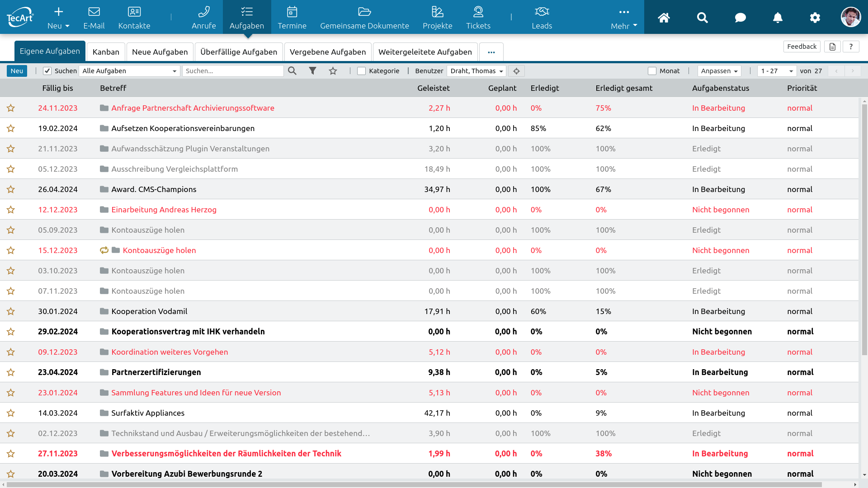Click the chat bubble icon
The image size is (868, 488).
pos(740,18)
